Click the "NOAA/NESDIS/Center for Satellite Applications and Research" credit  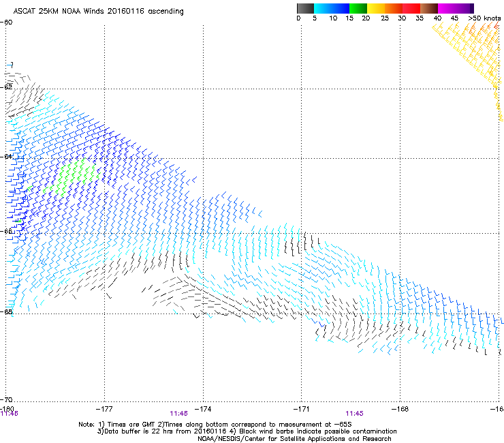pyautogui.click(x=294, y=439)
